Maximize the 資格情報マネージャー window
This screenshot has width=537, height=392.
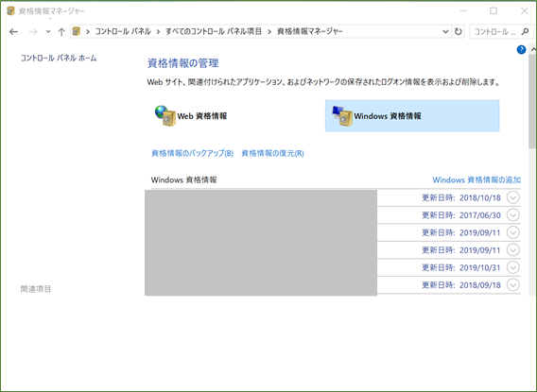[494, 11]
